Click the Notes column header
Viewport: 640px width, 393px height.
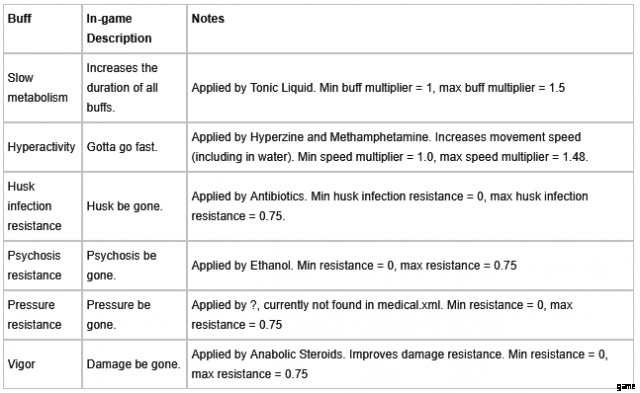[x=208, y=19]
